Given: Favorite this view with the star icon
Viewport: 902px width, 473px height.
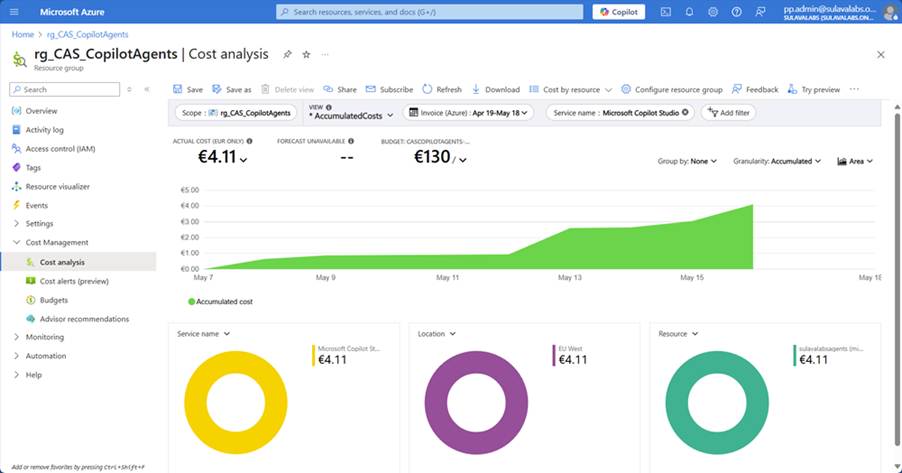Looking at the screenshot, I should point(306,53).
